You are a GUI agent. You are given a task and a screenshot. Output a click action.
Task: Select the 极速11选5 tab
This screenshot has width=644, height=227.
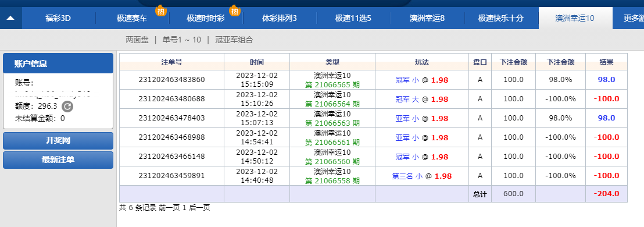pos(353,18)
